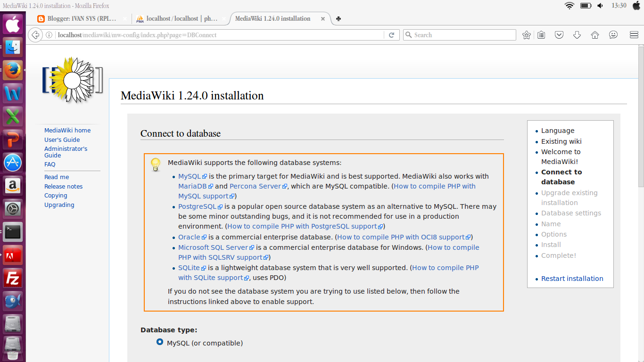Open the Writer app in dock

13,93
